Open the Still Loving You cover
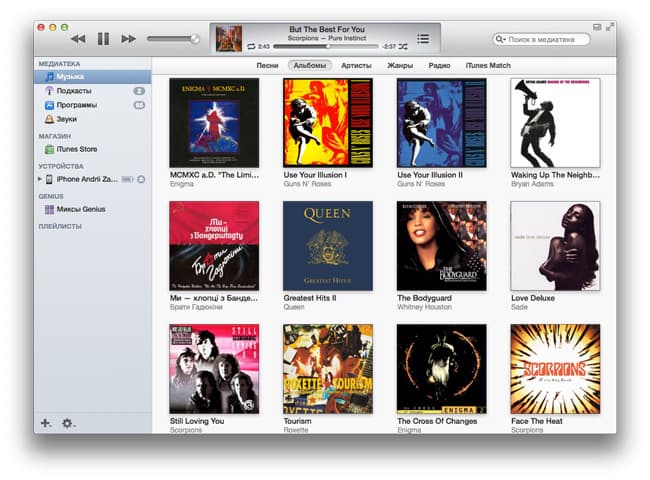This screenshot has width=650, height=480. (214, 369)
